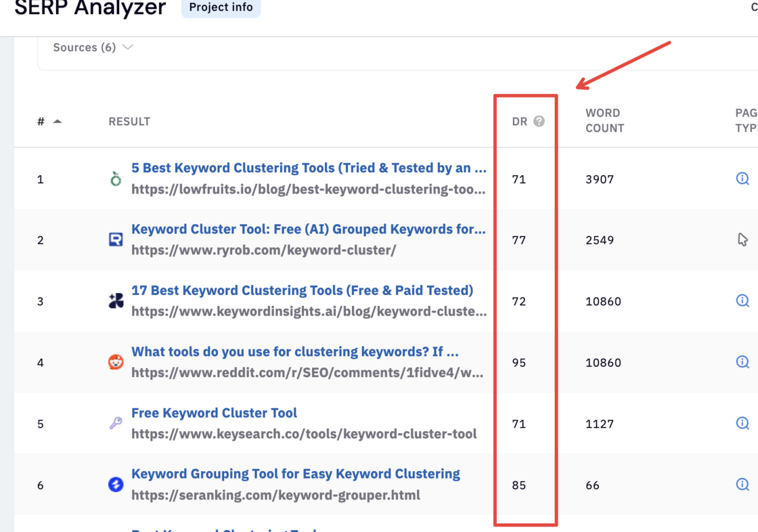The width and height of the screenshot is (758, 532).
Task: Click the reddit.com SEO comments URL
Action: pyautogui.click(x=307, y=373)
